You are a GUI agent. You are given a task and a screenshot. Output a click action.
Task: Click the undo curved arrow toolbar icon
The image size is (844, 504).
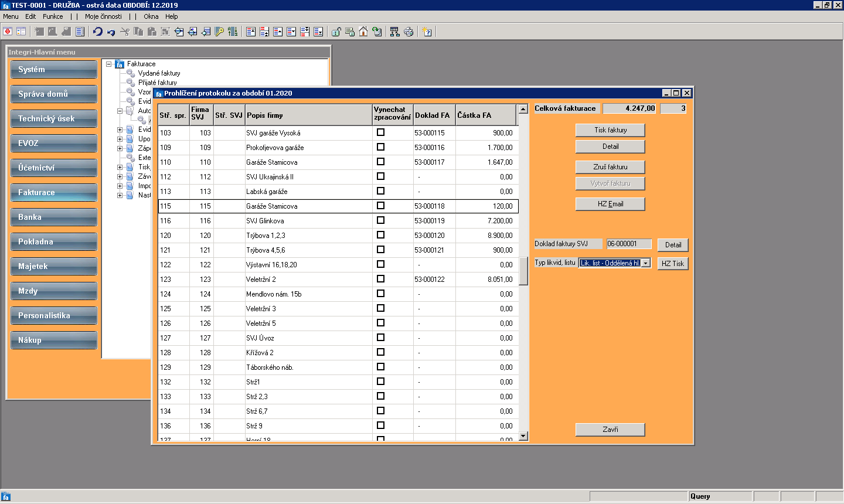tap(98, 32)
